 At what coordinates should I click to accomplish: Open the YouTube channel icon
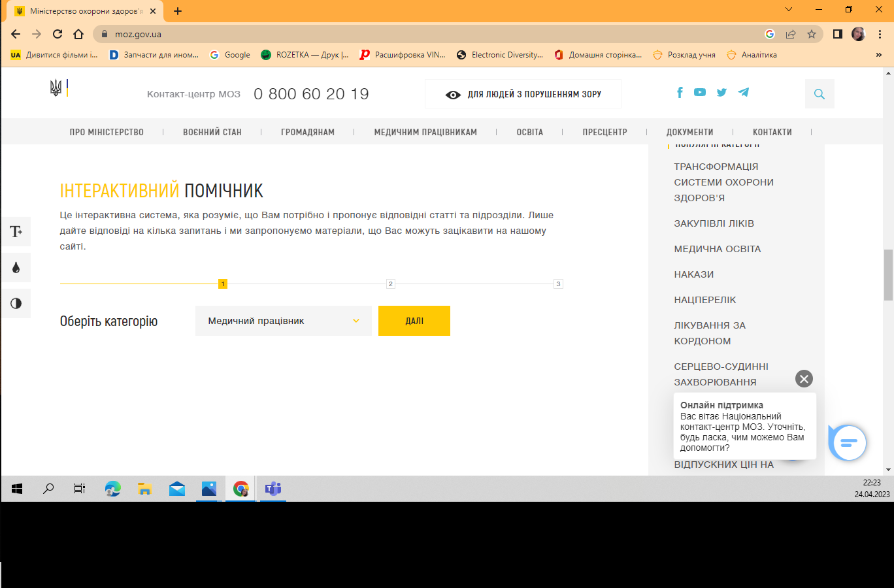click(700, 93)
